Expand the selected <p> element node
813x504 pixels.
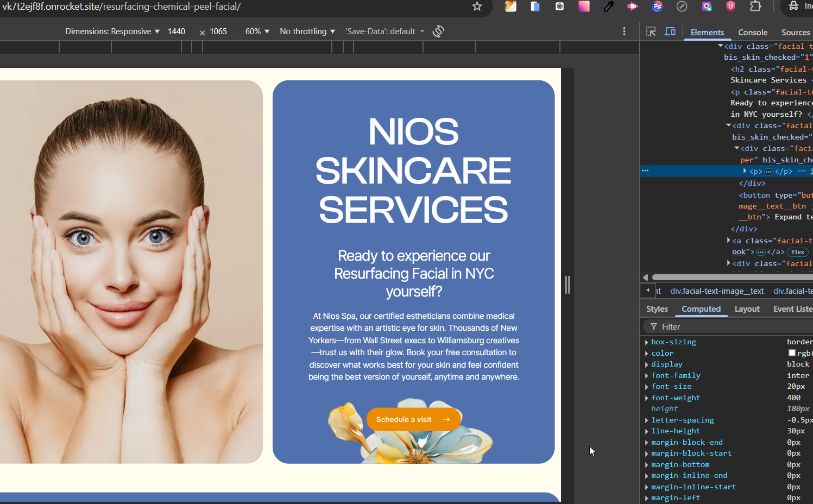point(745,171)
